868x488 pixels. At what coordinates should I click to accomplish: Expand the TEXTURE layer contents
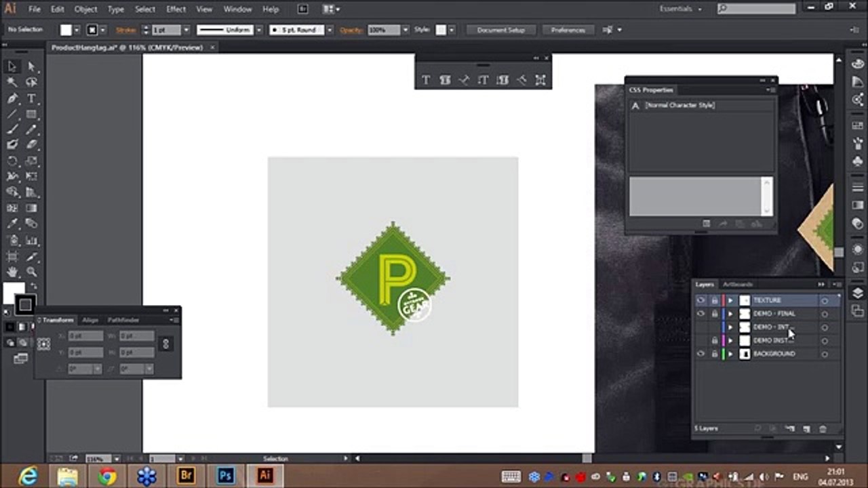click(x=730, y=300)
